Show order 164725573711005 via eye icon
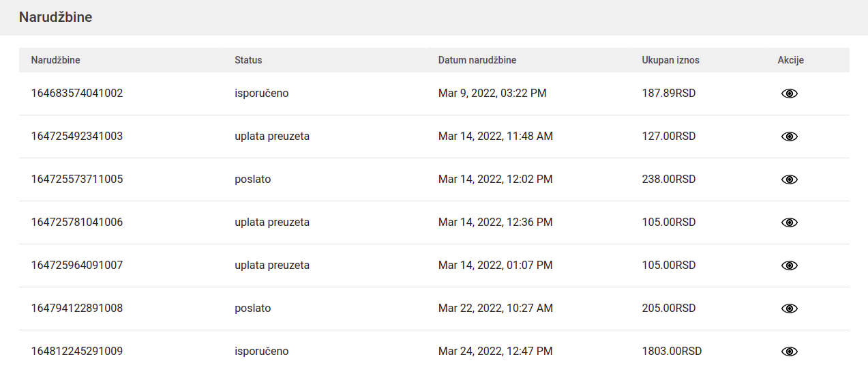Image resolution: width=868 pixels, height=372 pixels. coord(789,180)
